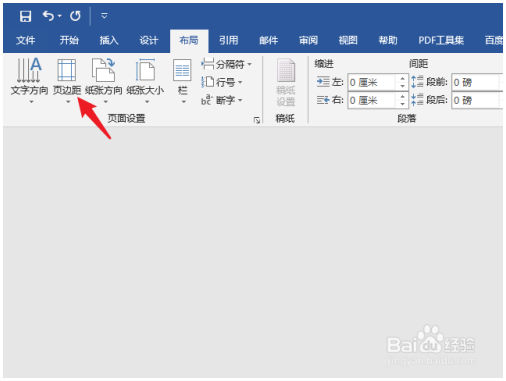Expand the 断字 hyphenation dropdown
This screenshot has width=506, height=381.
pos(222,100)
